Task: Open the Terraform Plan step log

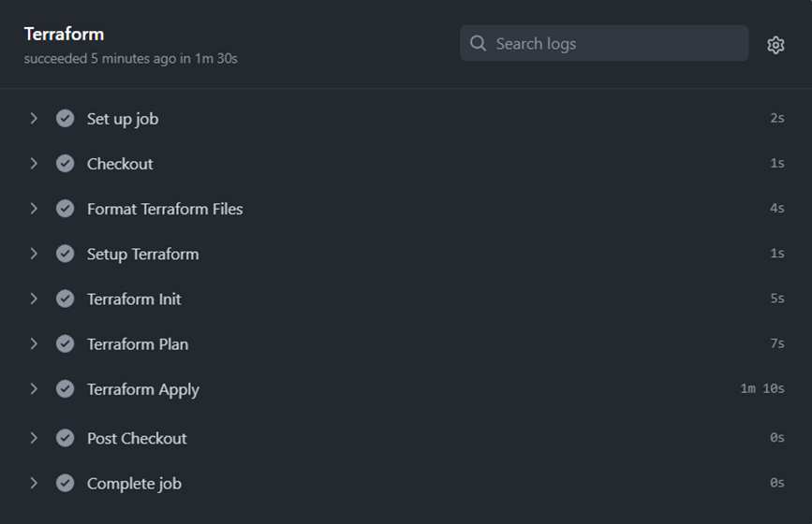Action: (406, 343)
